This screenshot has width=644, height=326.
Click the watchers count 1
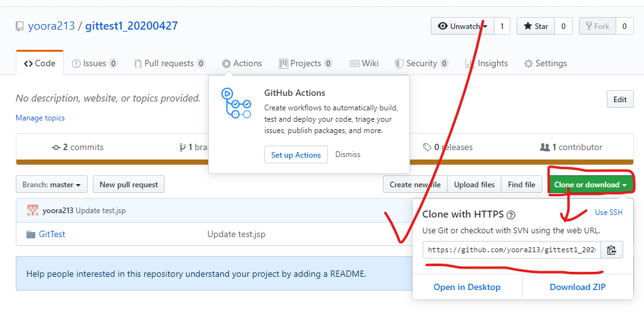(x=502, y=26)
